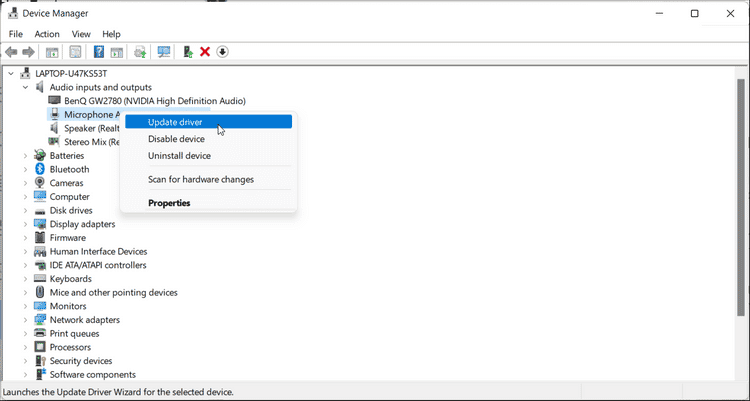Image resolution: width=750 pixels, height=401 pixels.
Task: Click the Firmware chip icon
Action: [40, 237]
